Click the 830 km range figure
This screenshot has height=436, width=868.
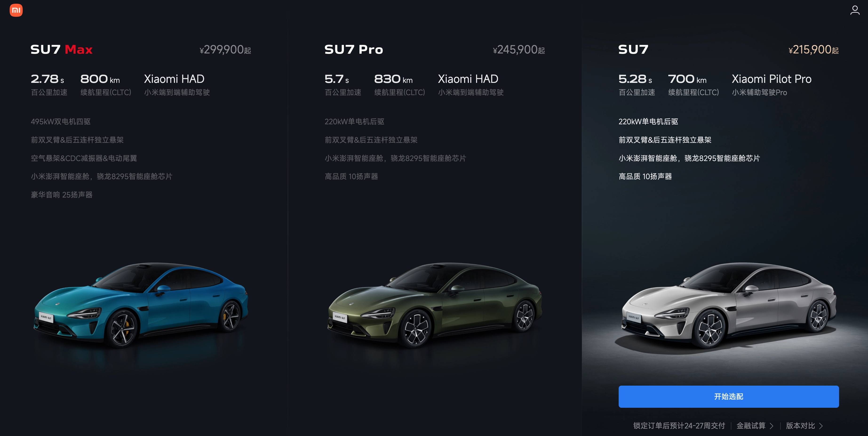[393, 79]
